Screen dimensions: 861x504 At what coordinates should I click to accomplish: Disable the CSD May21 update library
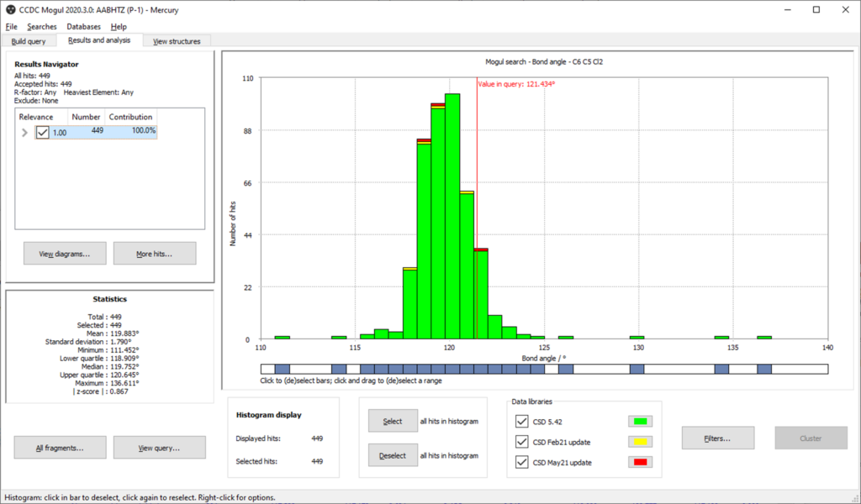pos(521,461)
